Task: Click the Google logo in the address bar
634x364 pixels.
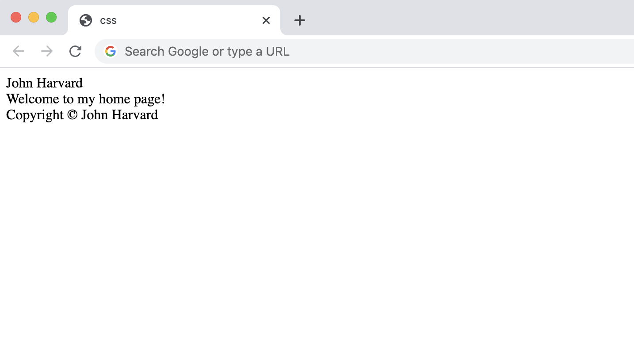Action: (111, 51)
